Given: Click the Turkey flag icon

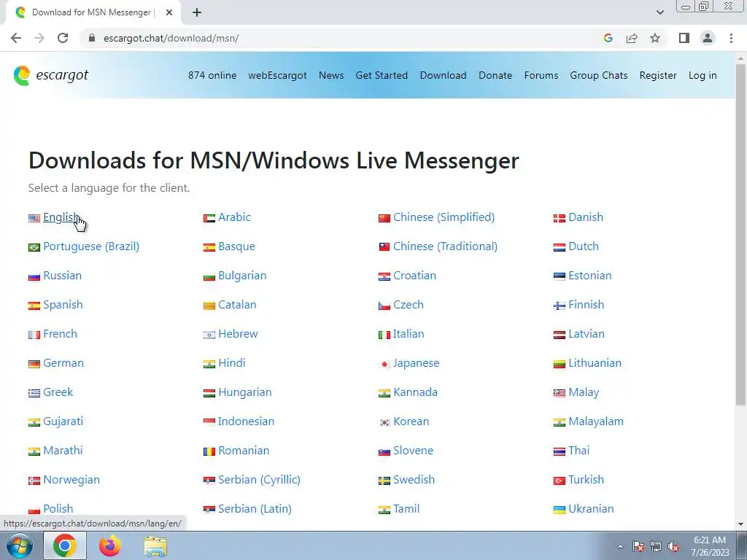Looking at the screenshot, I should point(560,481).
